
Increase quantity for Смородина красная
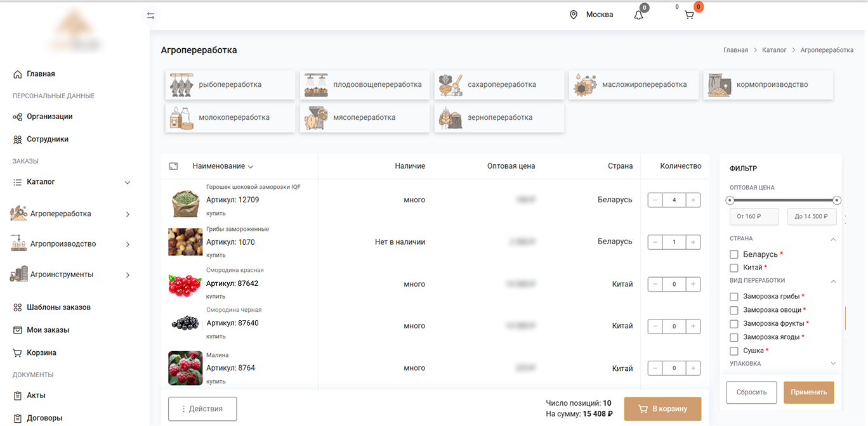693,285
